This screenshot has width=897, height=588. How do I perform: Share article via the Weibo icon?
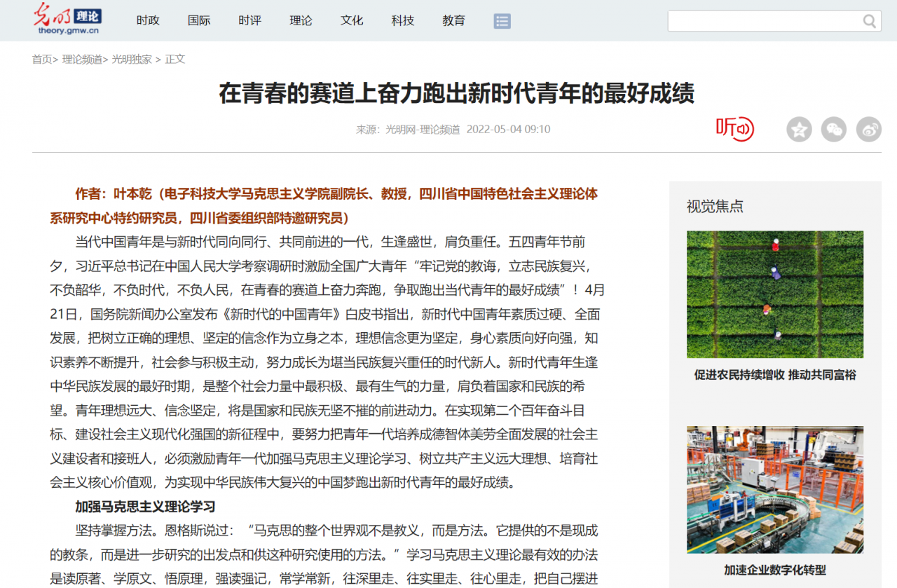point(869,130)
